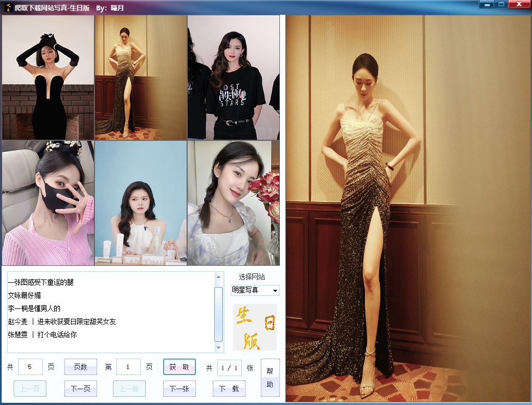Viewport: 532px width, 405px height.
Task: Click the current page number field
Action: pyautogui.click(x=129, y=367)
